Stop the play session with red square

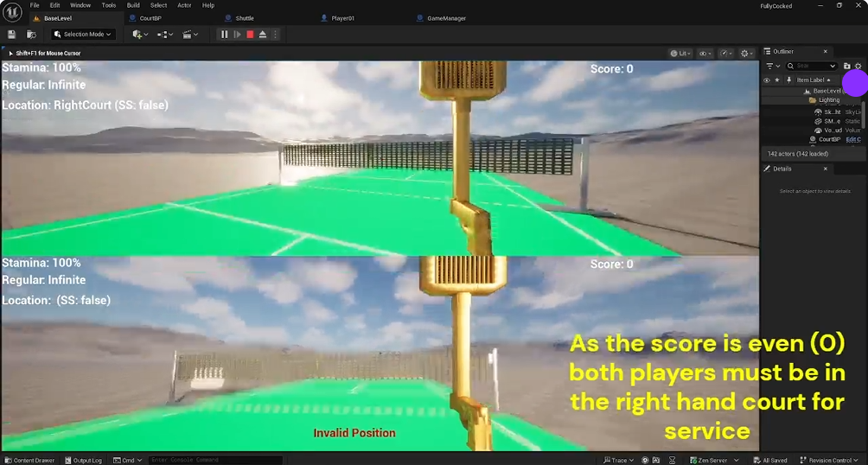coord(250,35)
